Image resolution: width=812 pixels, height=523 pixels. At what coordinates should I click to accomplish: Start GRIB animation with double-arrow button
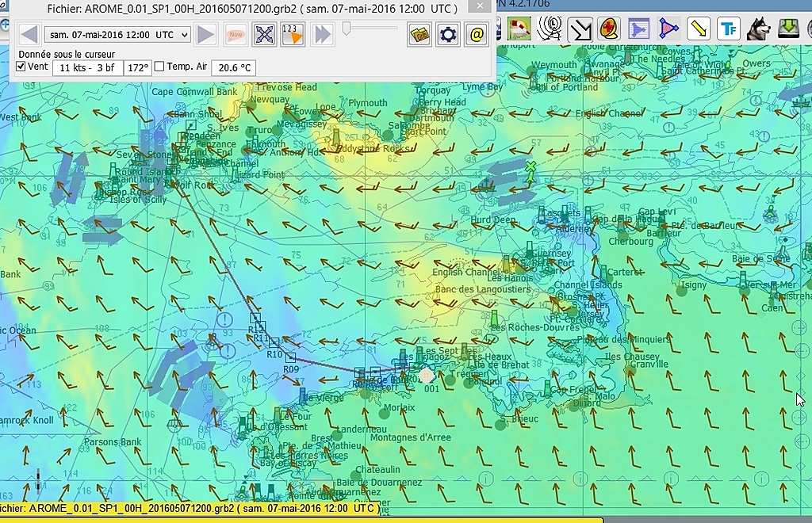[322, 35]
